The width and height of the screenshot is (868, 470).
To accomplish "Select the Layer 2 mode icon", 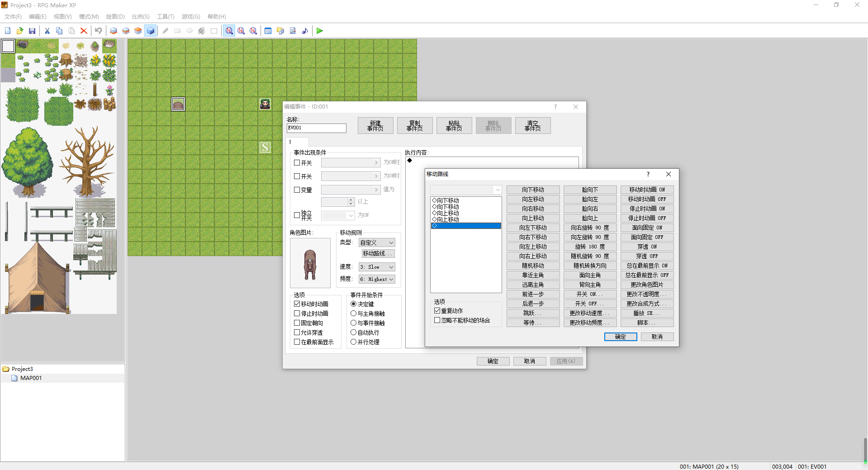I will (126, 31).
